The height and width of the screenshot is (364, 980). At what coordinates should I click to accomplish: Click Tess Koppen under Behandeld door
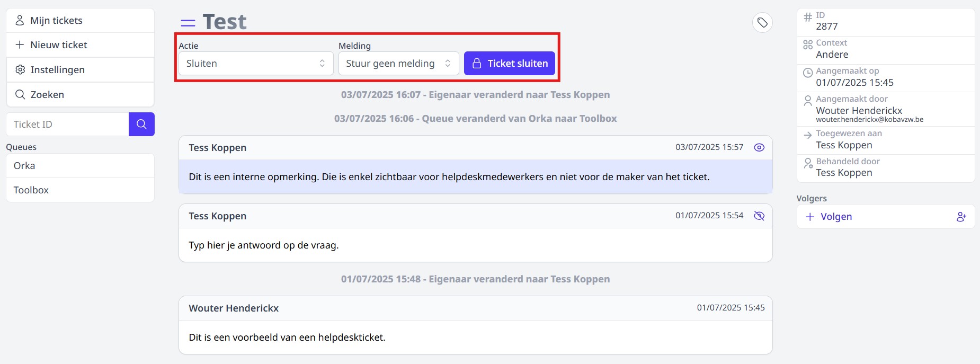tap(844, 173)
